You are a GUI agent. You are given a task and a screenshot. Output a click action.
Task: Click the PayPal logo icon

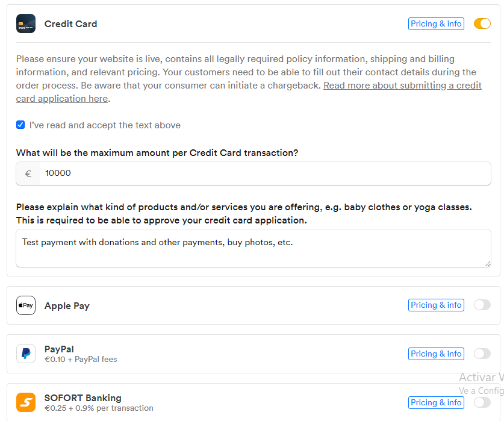pos(26,354)
